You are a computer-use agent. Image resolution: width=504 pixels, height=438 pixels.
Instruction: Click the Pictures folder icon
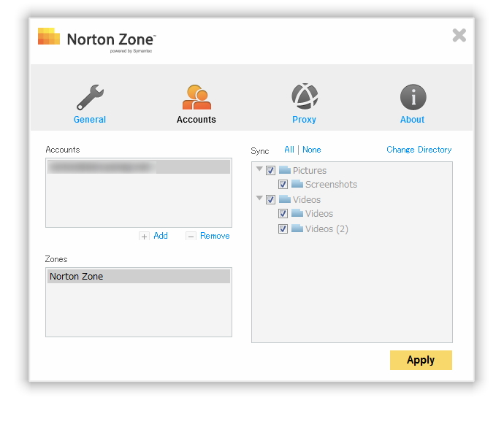point(284,169)
